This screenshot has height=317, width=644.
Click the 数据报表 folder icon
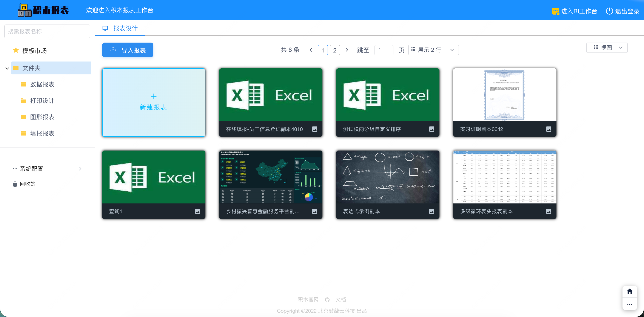point(23,84)
